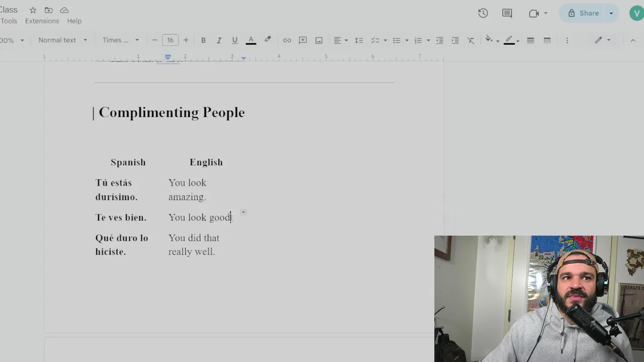This screenshot has height=362, width=644.
Task: Decrease font size with minus
Action: (x=154, y=40)
